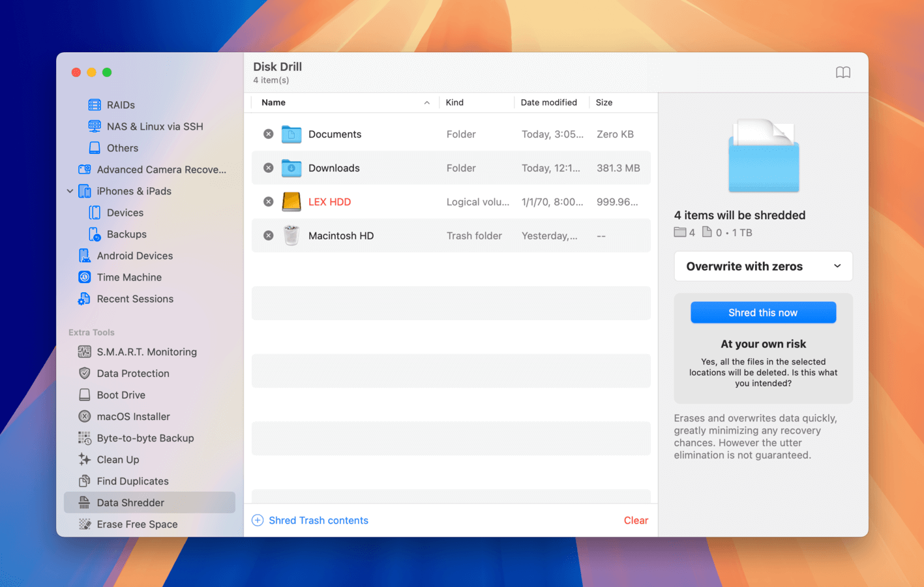Viewport: 924px width, 587px height.
Task: Click the Clean Up sparkle icon
Action: pyautogui.click(x=85, y=460)
